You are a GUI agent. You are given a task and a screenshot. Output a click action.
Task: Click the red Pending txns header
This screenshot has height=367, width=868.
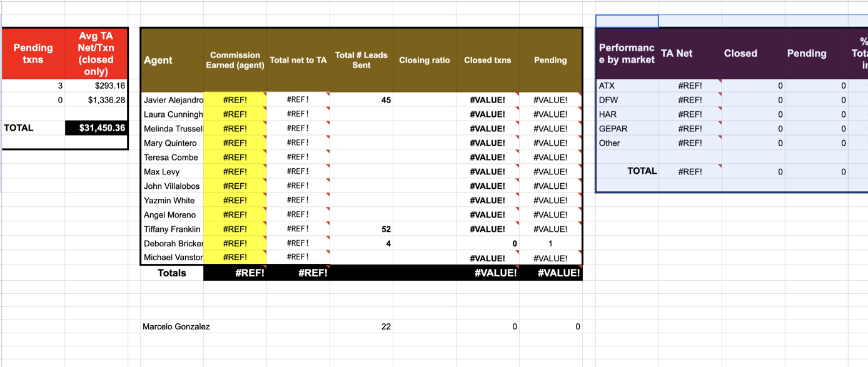(33, 54)
